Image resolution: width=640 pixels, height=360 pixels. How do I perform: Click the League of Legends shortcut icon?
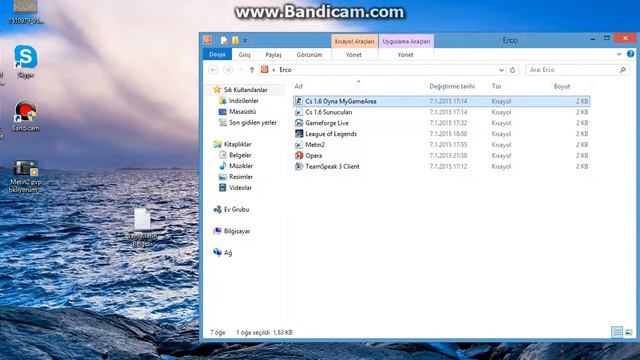click(x=299, y=134)
